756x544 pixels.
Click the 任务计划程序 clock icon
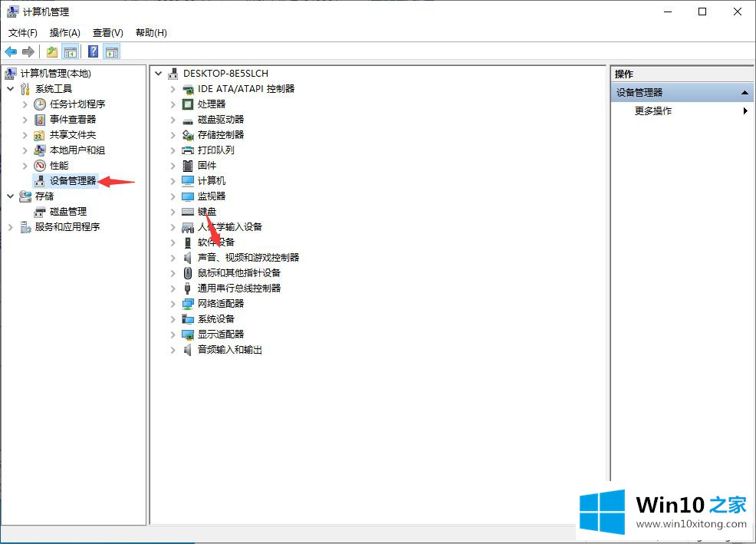tap(40, 104)
